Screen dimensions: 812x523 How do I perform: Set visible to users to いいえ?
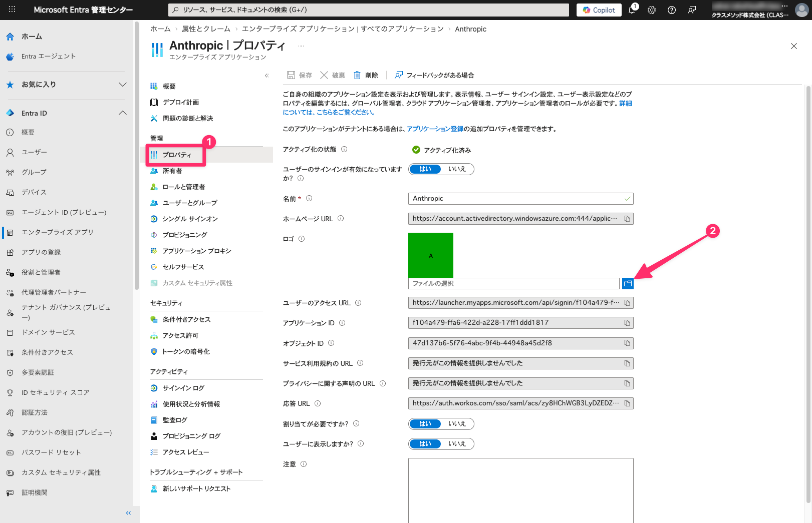tap(457, 444)
